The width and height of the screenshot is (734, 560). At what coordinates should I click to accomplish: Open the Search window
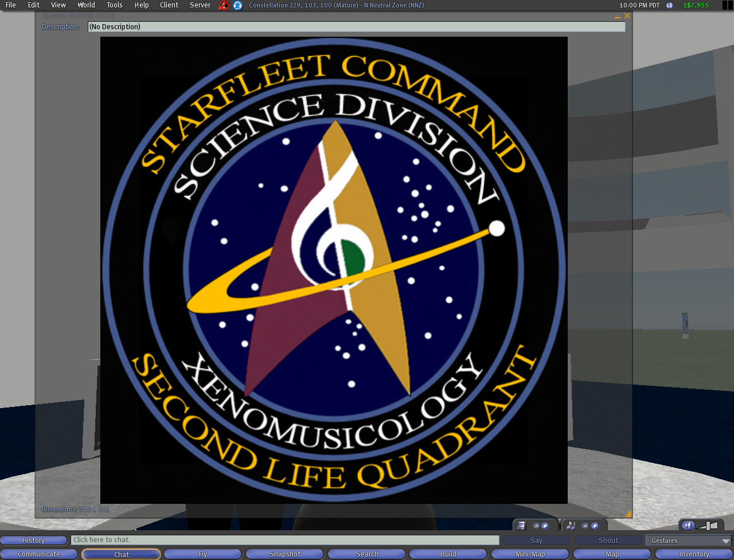pos(367,554)
